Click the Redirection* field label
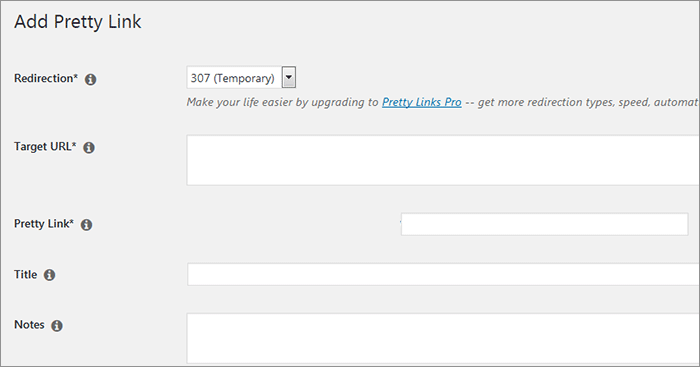This screenshot has width=700, height=367. [x=46, y=78]
